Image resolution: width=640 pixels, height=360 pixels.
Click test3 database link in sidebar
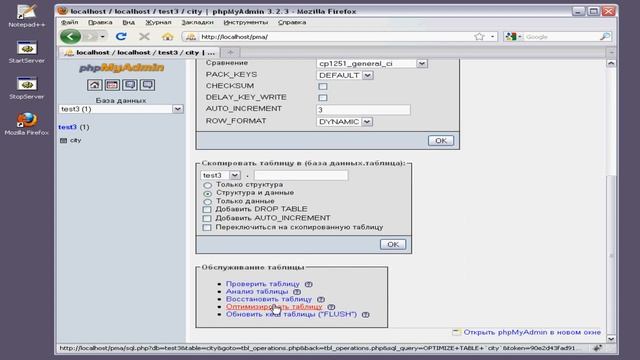[x=67, y=127]
